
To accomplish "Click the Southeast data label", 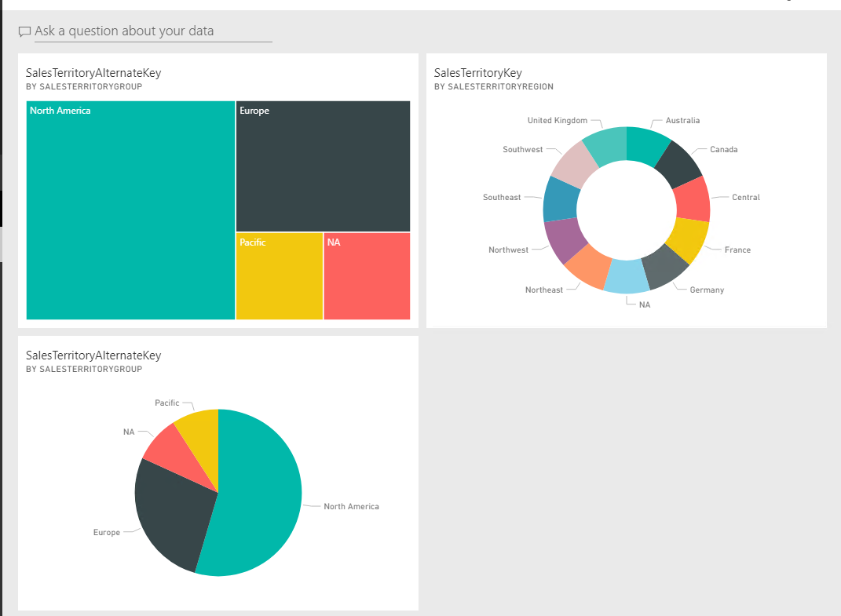I will coord(502,197).
